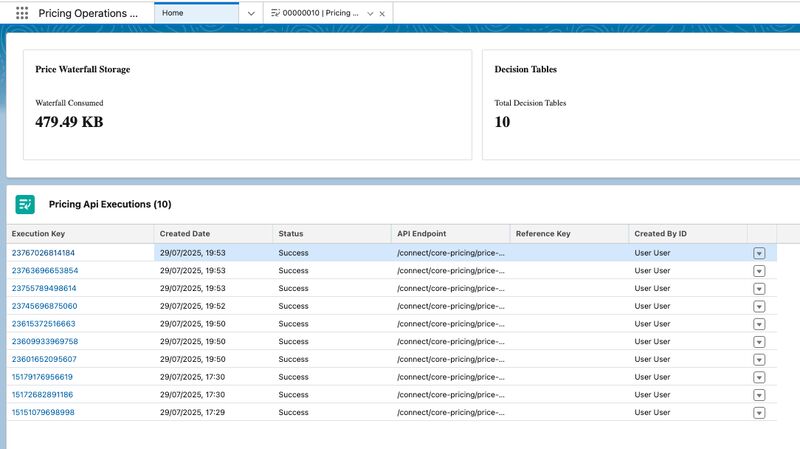Show row actions for execution 23745696875060
This screenshot has width=800, height=449.
pyautogui.click(x=759, y=307)
